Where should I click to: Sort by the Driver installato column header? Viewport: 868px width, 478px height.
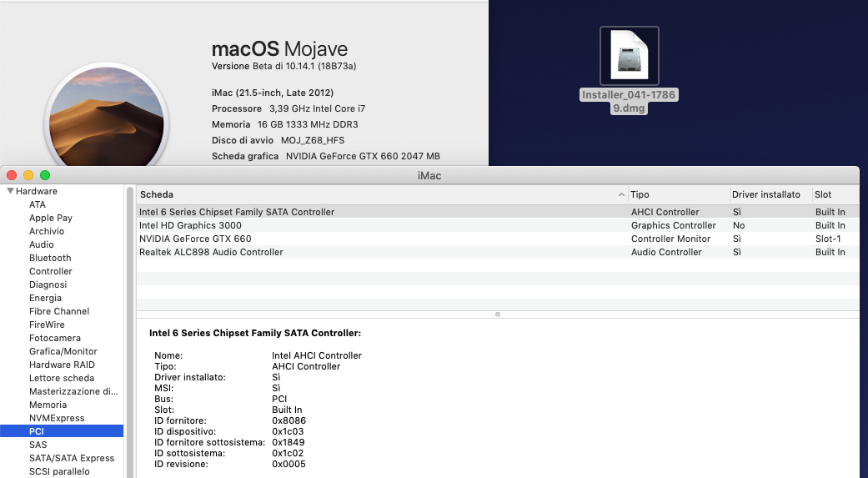coord(766,194)
